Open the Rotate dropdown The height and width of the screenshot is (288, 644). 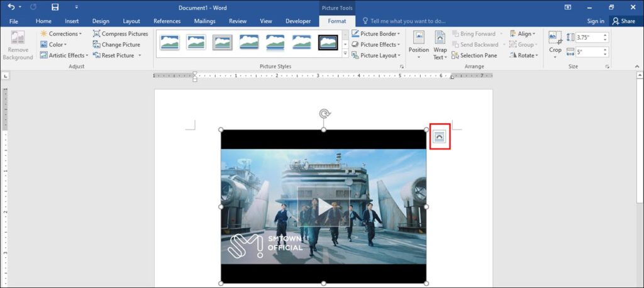(x=523, y=55)
